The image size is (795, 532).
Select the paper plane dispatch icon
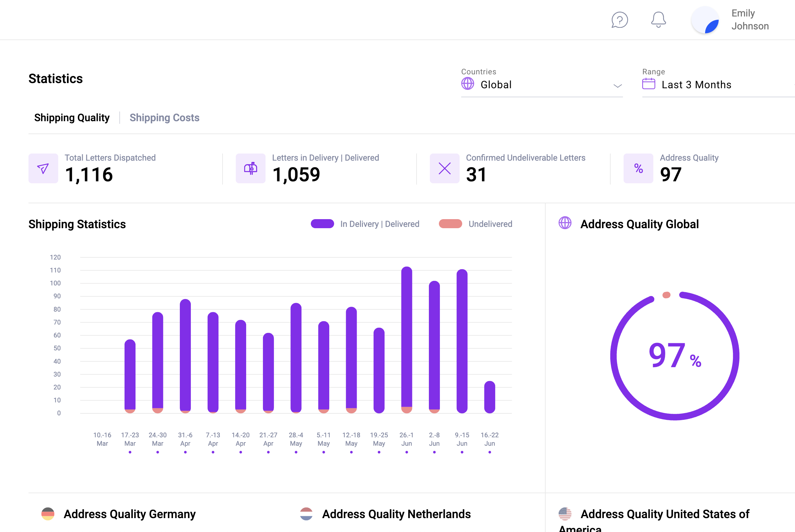pyautogui.click(x=43, y=168)
